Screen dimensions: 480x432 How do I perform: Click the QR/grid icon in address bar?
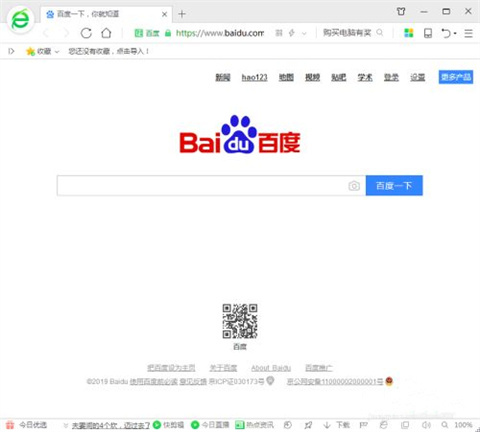click(x=279, y=33)
